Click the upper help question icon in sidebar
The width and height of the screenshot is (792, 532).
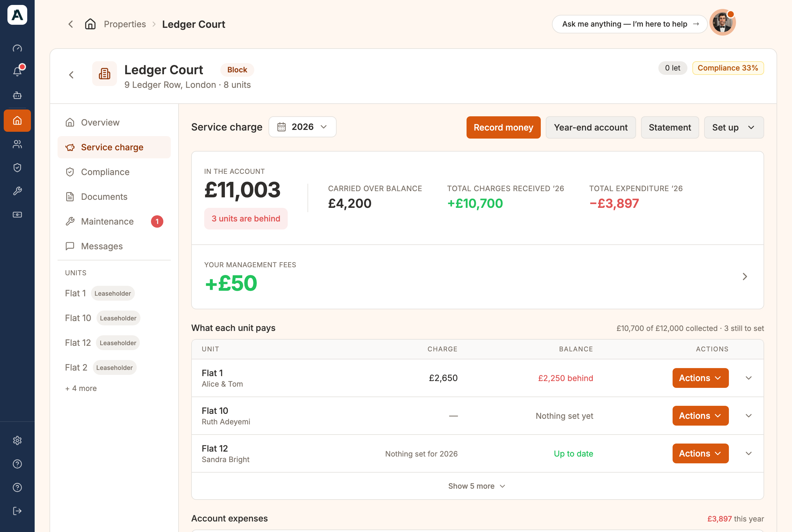point(17,464)
